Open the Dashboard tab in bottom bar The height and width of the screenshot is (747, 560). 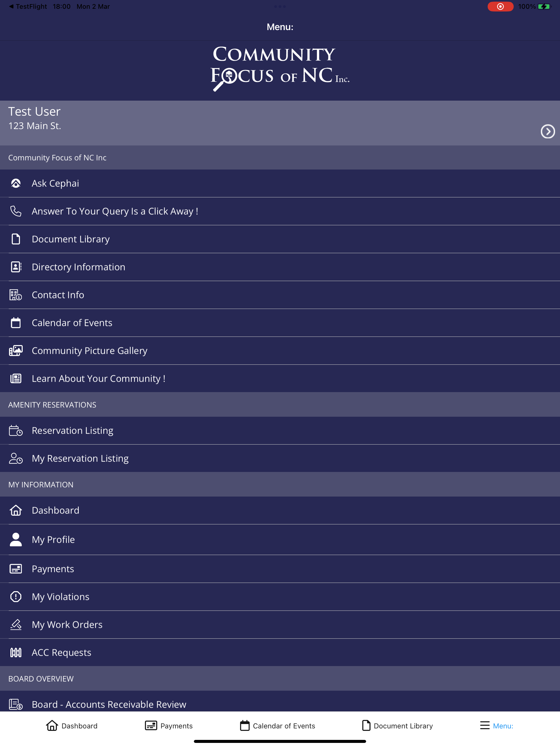coord(72,725)
